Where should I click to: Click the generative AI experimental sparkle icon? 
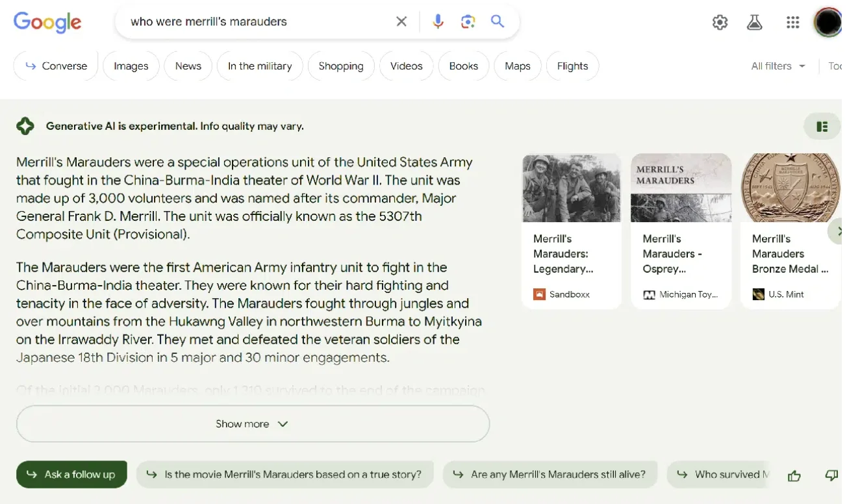25,125
